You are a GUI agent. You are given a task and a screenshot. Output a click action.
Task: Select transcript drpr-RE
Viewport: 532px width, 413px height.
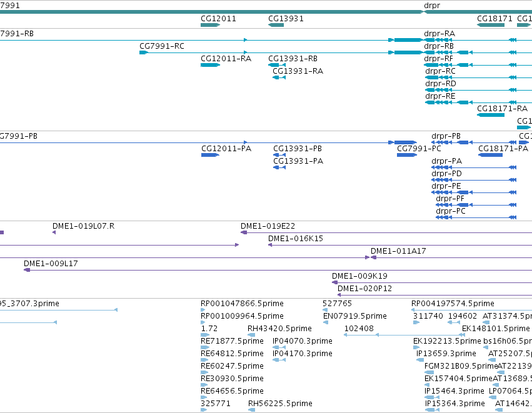[x=440, y=96]
